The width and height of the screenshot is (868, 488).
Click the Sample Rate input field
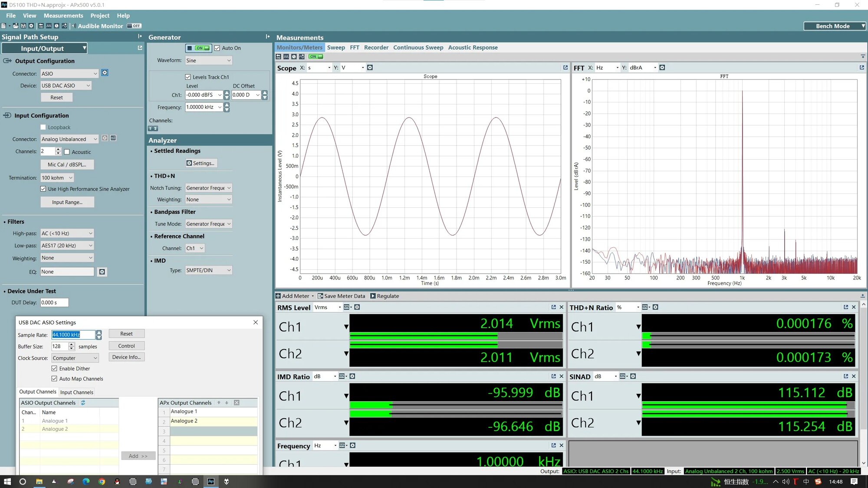click(x=73, y=335)
